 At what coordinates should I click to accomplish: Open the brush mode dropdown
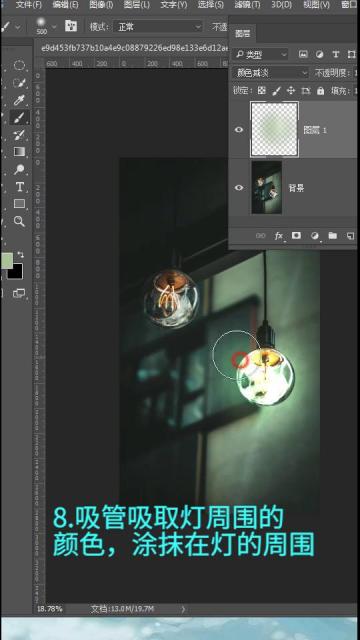[158, 27]
